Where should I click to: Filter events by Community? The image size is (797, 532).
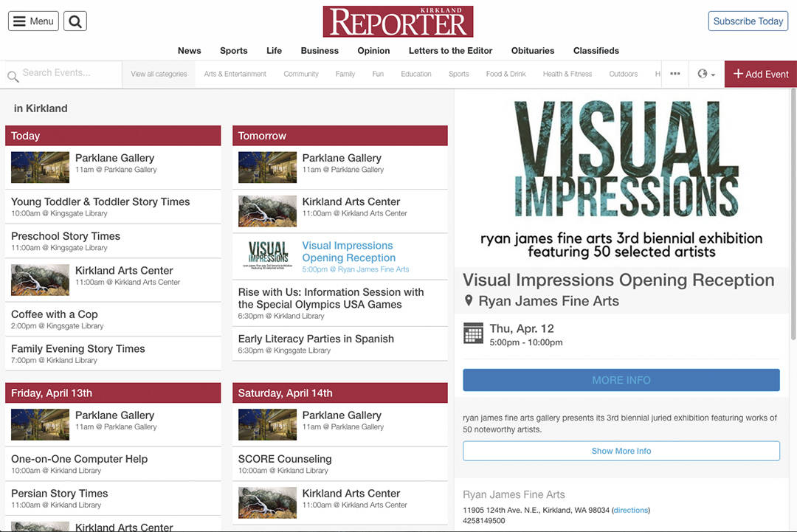(x=301, y=75)
